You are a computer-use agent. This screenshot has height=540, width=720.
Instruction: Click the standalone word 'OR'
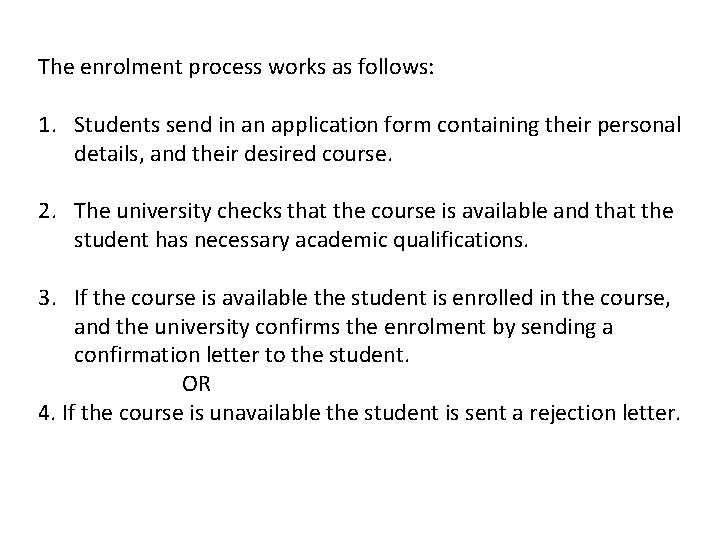pyautogui.click(x=196, y=384)
